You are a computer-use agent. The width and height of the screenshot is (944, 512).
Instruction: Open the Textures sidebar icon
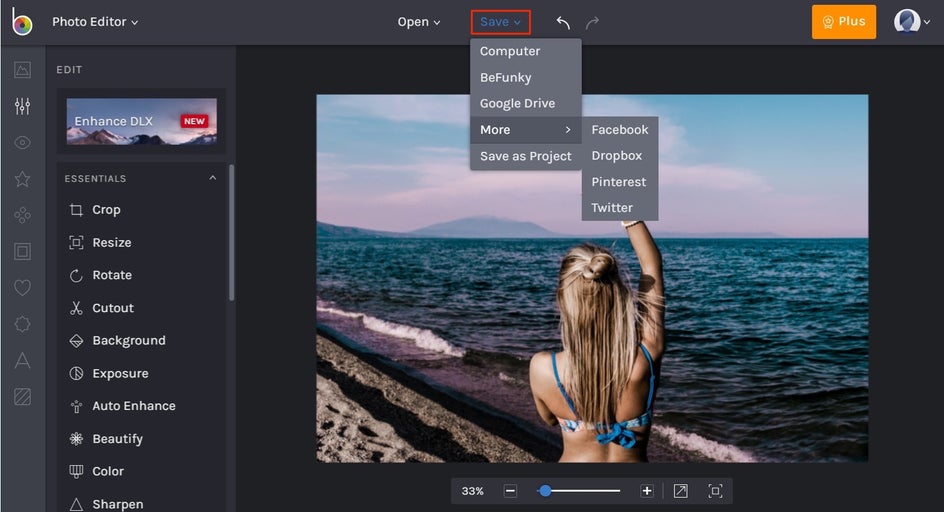(22, 396)
